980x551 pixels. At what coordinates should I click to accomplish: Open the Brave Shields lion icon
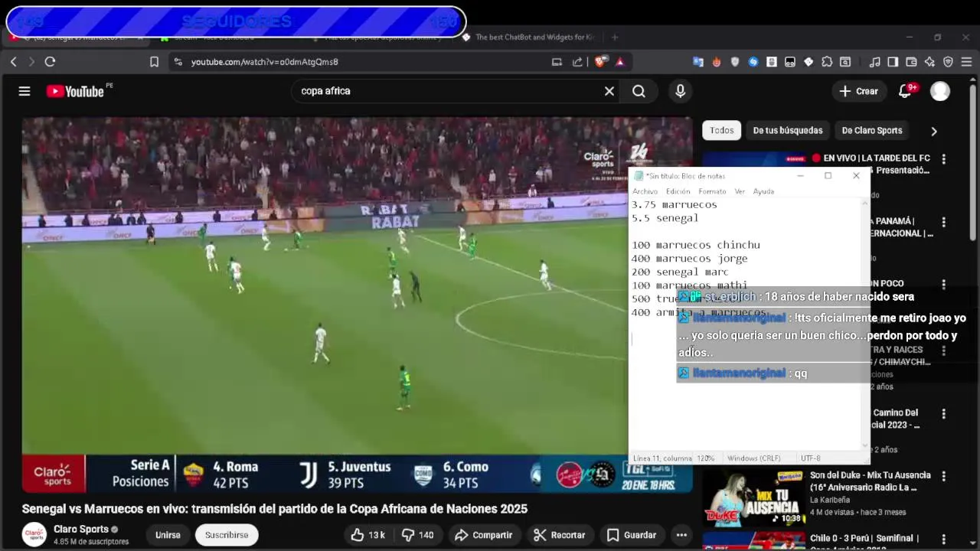coord(601,62)
